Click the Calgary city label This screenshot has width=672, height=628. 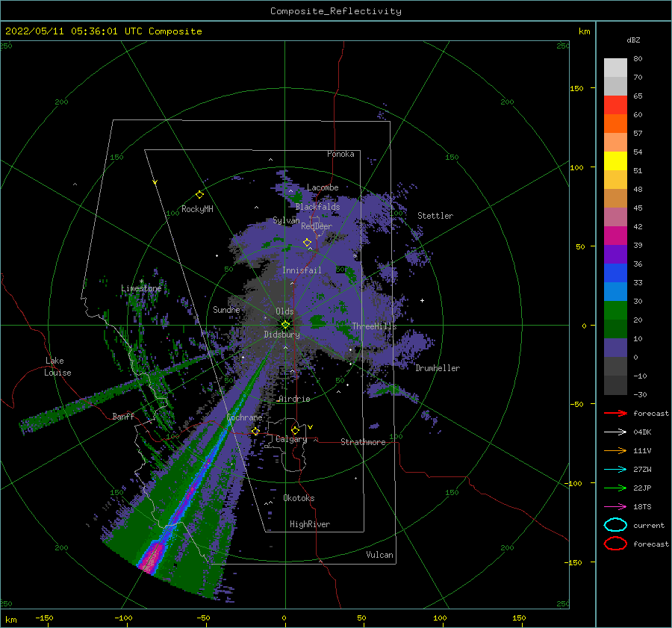(291, 439)
